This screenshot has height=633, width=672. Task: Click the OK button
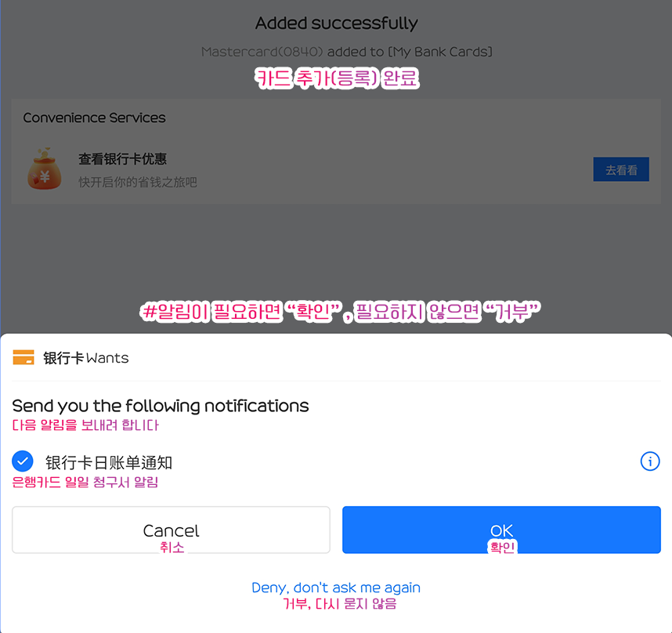[x=501, y=530]
